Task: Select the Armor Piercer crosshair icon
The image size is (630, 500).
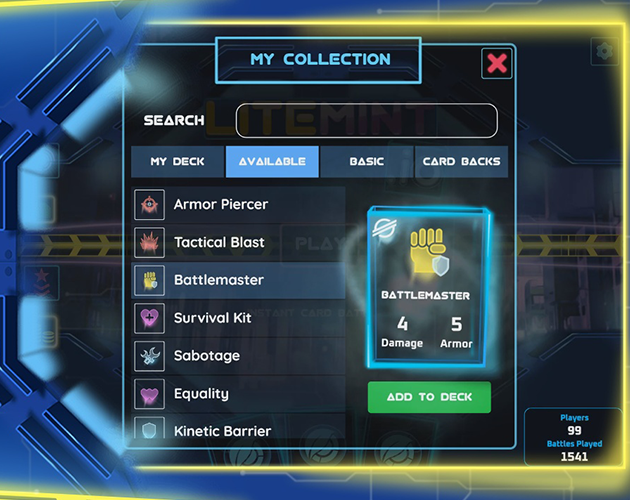Action: pos(149,205)
